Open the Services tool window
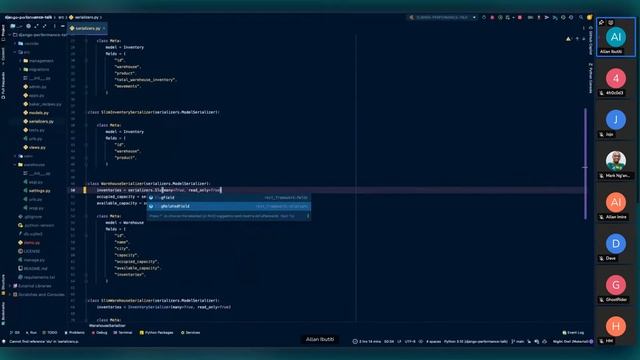 click(191, 333)
